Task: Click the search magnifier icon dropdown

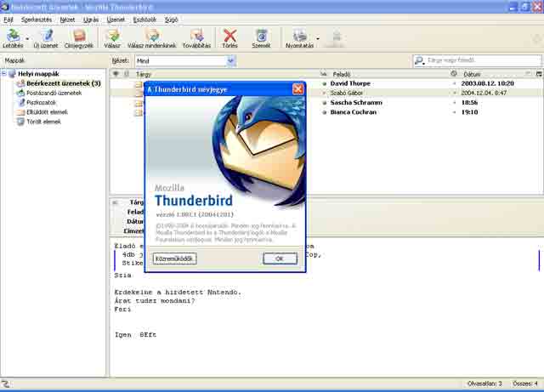Action: (419, 60)
